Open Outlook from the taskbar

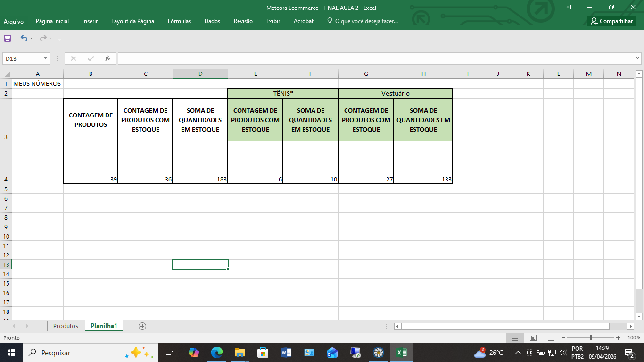(x=332, y=353)
